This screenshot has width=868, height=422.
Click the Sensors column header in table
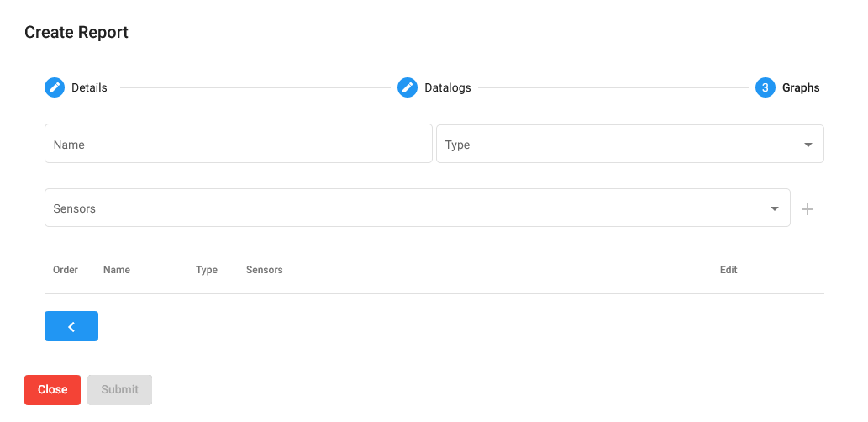(x=265, y=270)
